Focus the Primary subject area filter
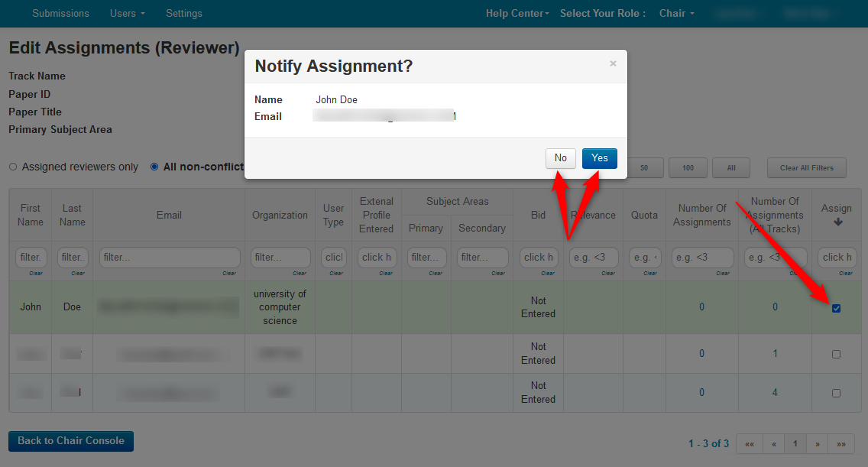Screen dimensions: 868x467 (426, 258)
